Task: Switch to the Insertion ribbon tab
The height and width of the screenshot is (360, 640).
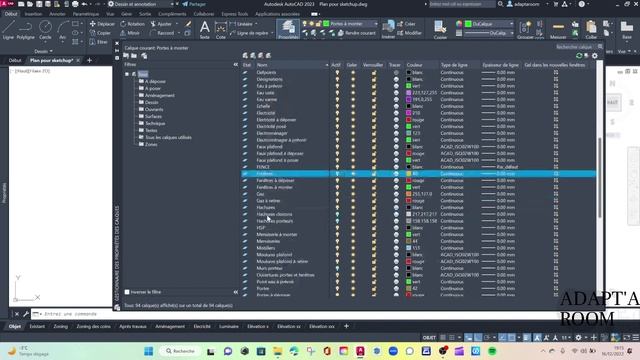Action: coord(33,14)
